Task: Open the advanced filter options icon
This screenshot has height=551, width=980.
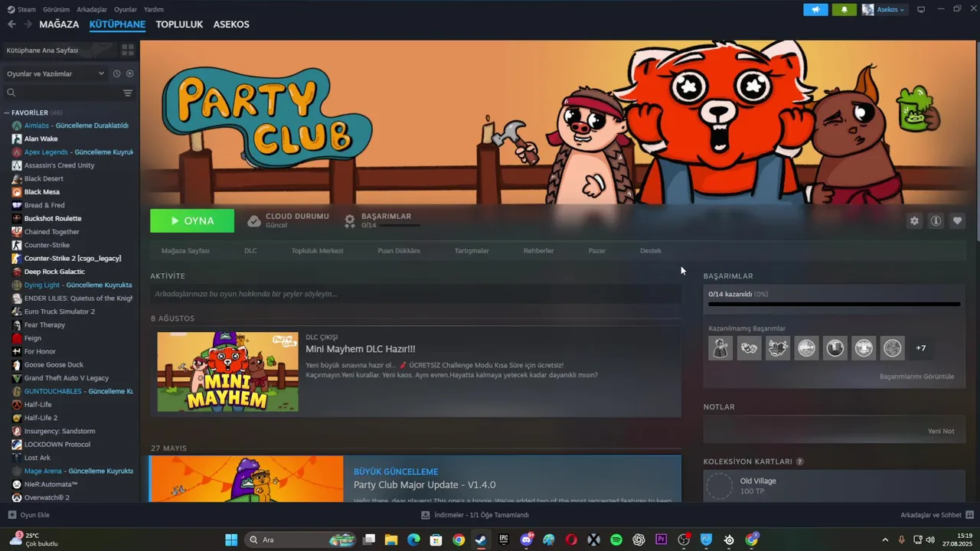Action: pyautogui.click(x=128, y=93)
